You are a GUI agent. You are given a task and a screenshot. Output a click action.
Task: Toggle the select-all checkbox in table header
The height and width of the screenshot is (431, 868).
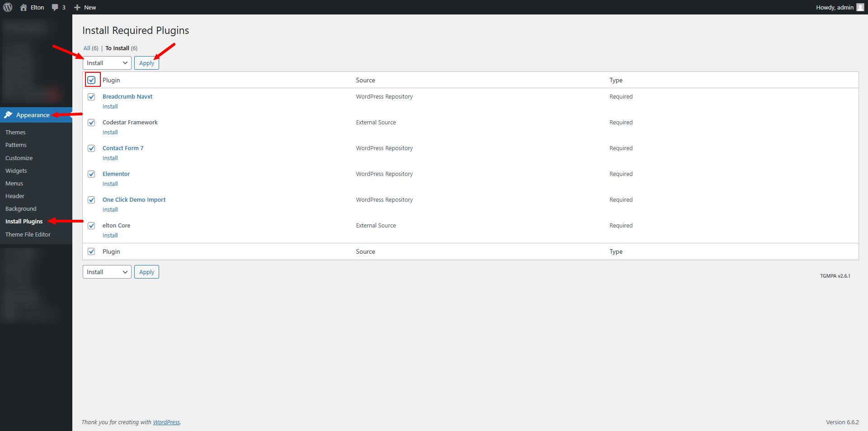click(92, 80)
